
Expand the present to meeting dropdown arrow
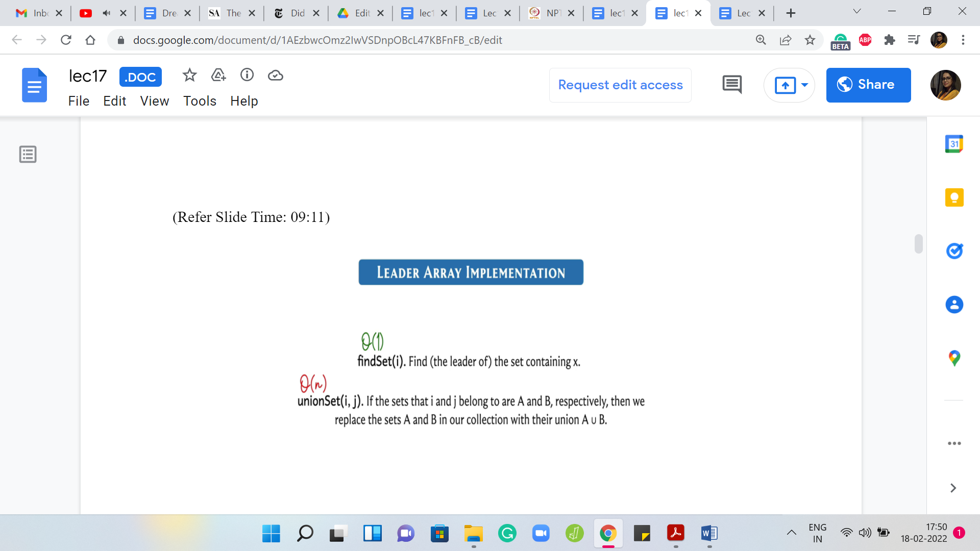tap(805, 85)
